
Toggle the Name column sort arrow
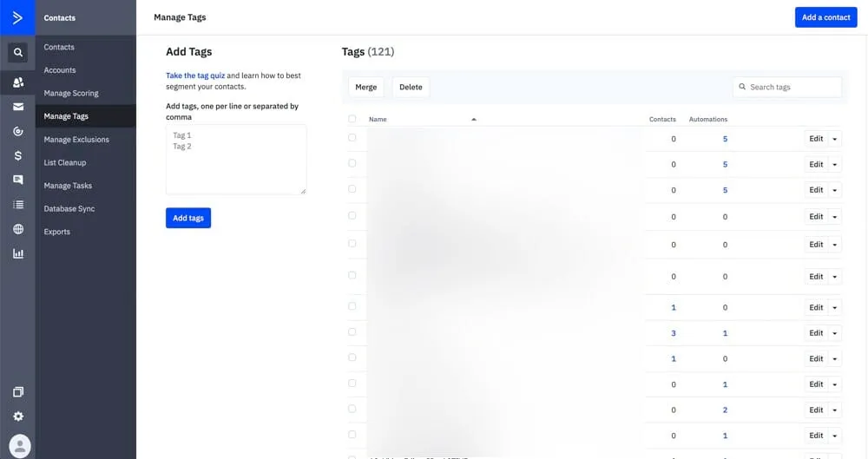pyautogui.click(x=473, y=119)
